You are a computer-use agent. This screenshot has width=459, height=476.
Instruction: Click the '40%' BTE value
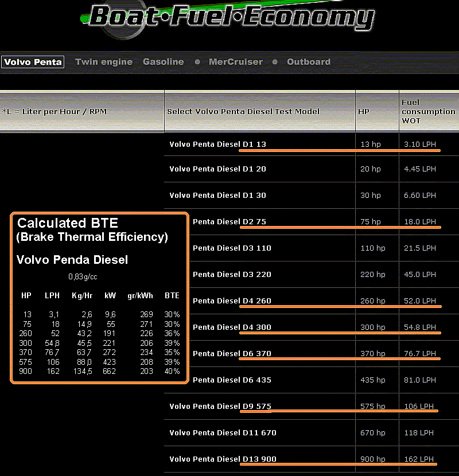(x=172, y=371)
